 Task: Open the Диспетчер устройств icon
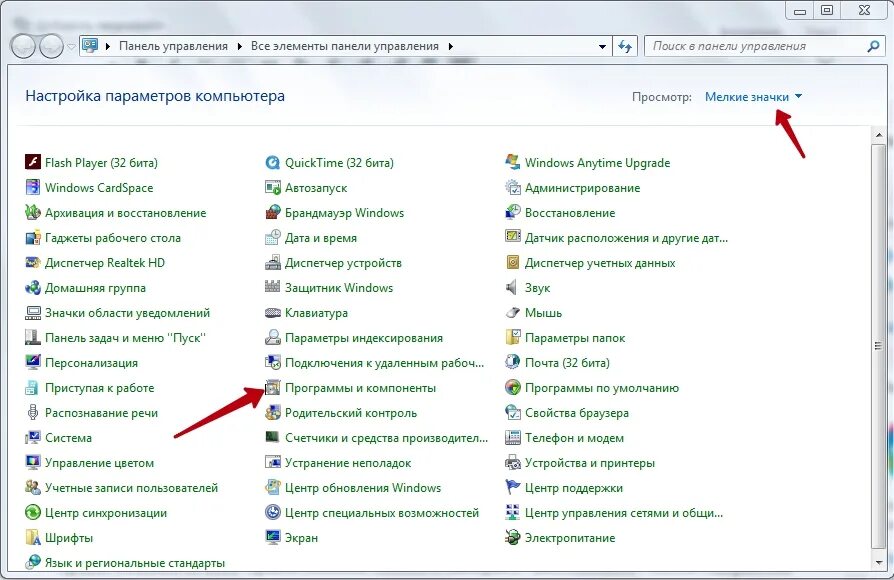(x=273, y=263)
